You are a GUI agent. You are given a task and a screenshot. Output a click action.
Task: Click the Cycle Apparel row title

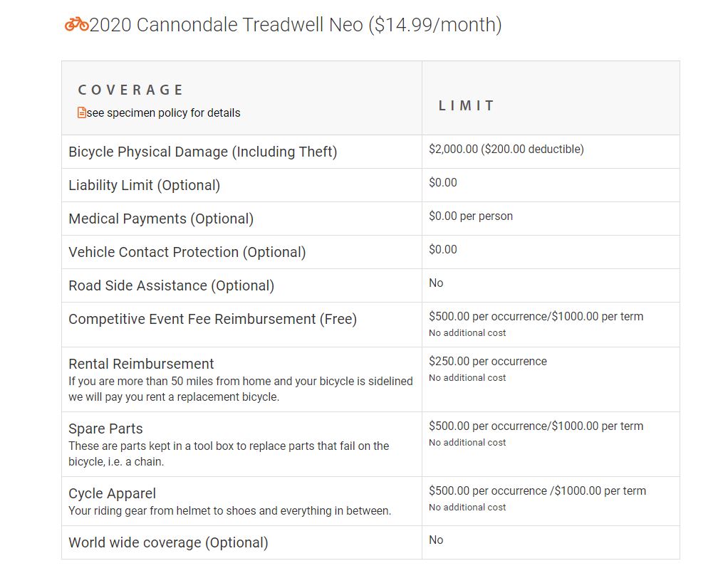pyautogui.click(x=112, y=493)
